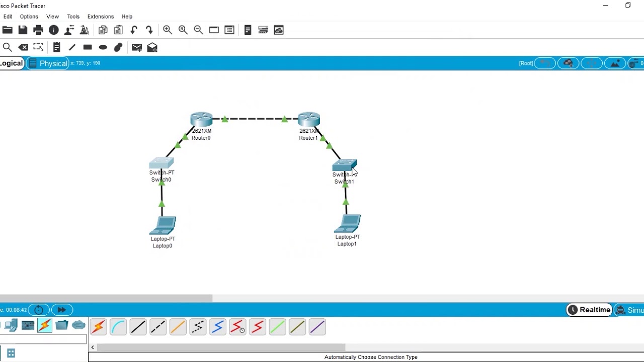Save the network with floppy disk icon
Image resolution: width=644 pixels, height=362 pixels.
tap(23, 30)
